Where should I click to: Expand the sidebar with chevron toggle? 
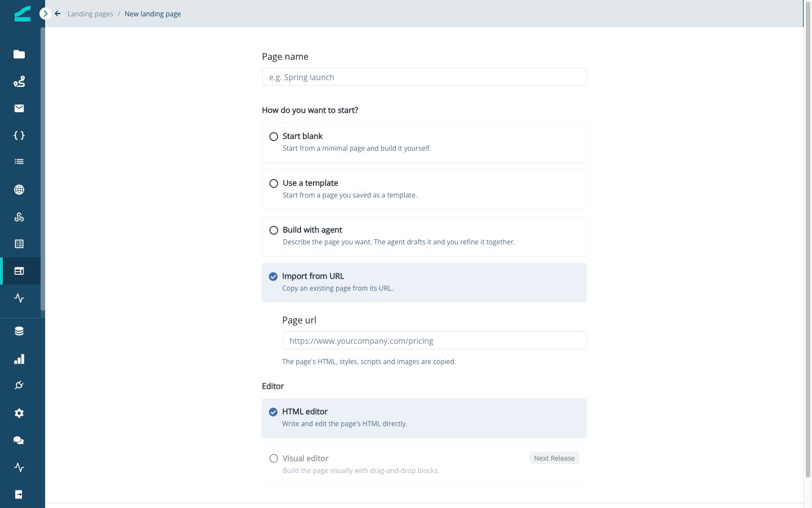45,14
